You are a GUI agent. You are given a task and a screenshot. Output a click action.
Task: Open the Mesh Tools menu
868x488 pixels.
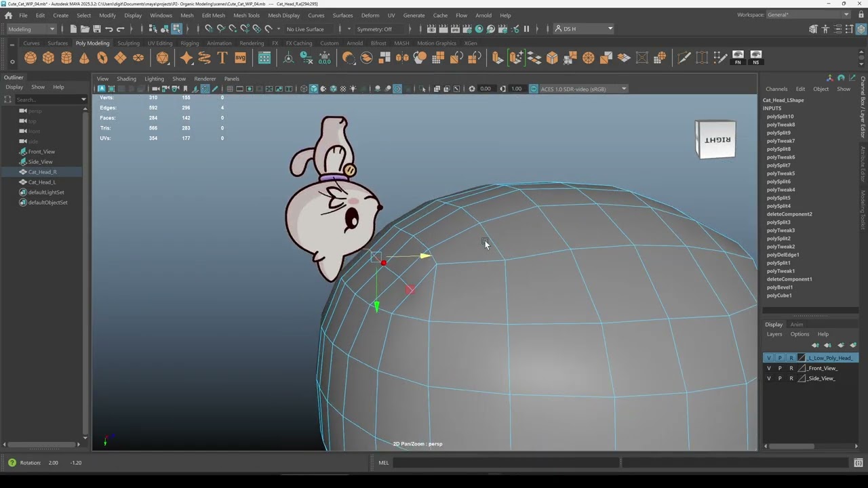click(246, 15)
